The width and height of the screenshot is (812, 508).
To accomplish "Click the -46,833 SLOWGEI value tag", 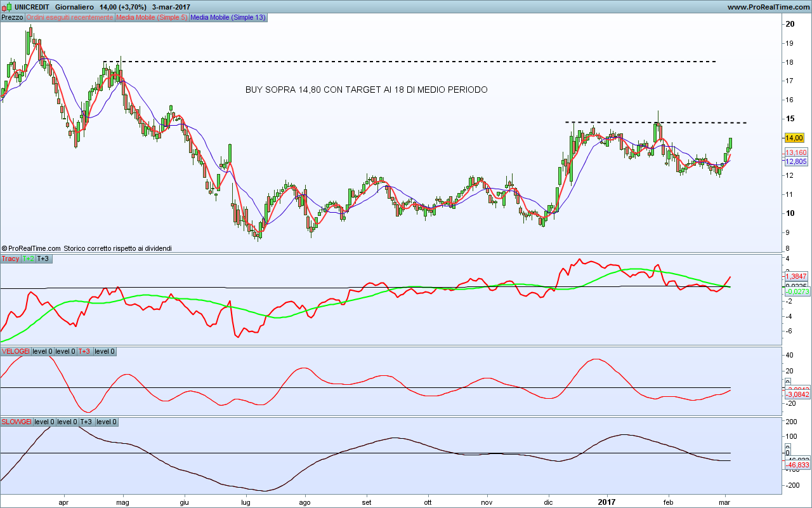I will pos(797,465).
